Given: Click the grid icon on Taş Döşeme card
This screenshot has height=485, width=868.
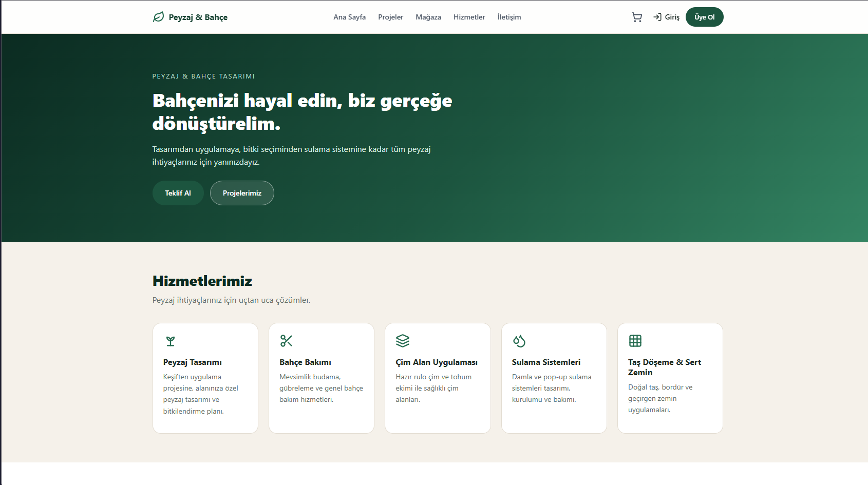Looking at the screenshot, I should 635,341.
